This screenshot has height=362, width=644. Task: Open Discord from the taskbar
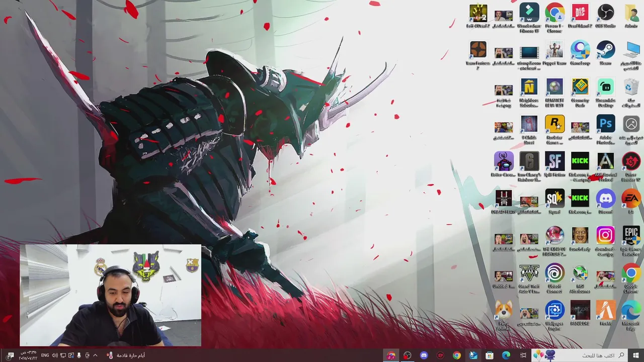tap(424, 355)
